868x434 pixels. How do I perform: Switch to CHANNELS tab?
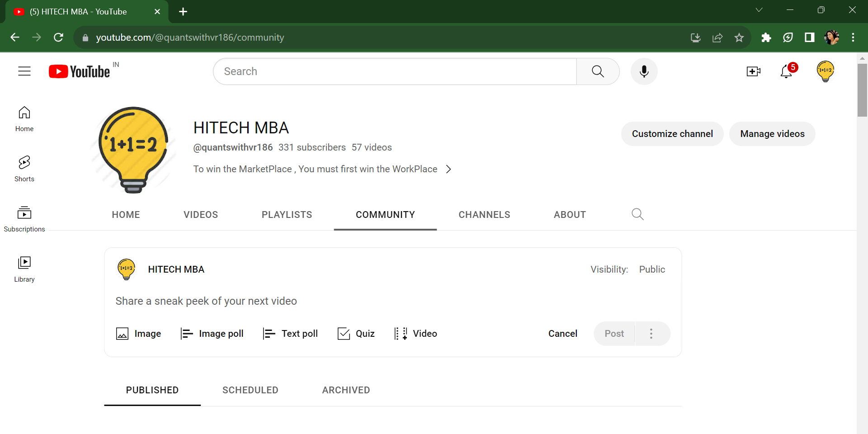click(484, 215)
